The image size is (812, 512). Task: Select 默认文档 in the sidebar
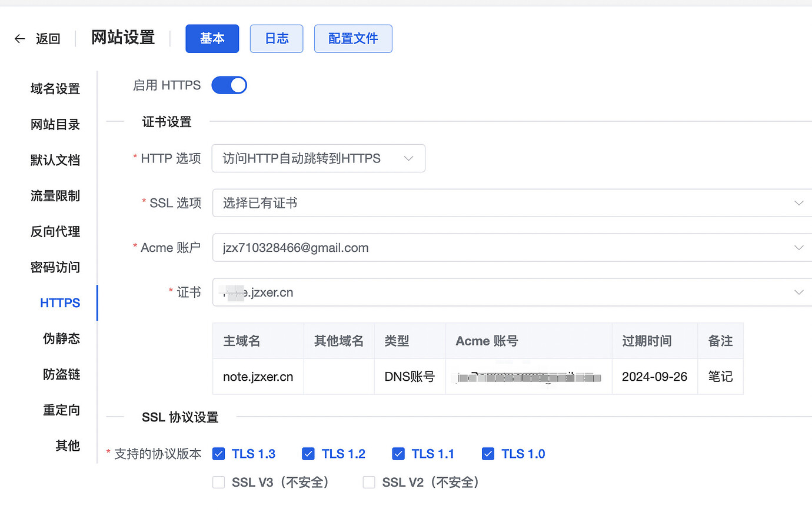pyautogui.click(x=55, y=159)
